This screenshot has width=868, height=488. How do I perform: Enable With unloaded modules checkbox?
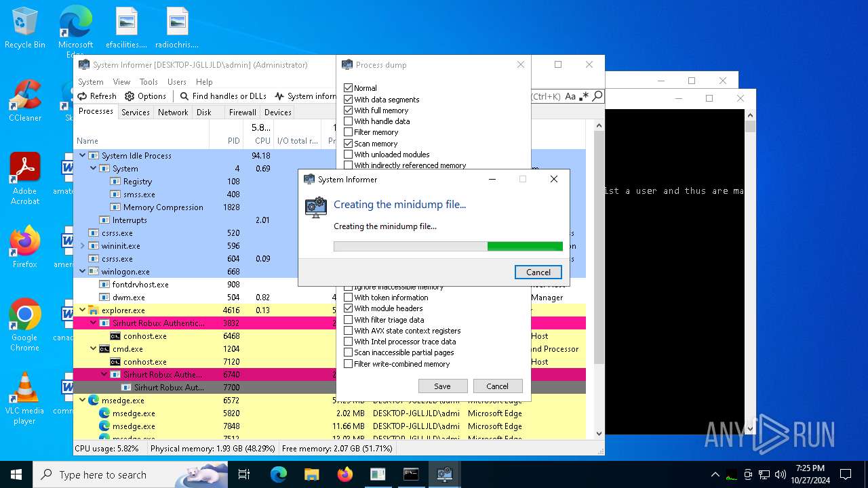(348, 155)
